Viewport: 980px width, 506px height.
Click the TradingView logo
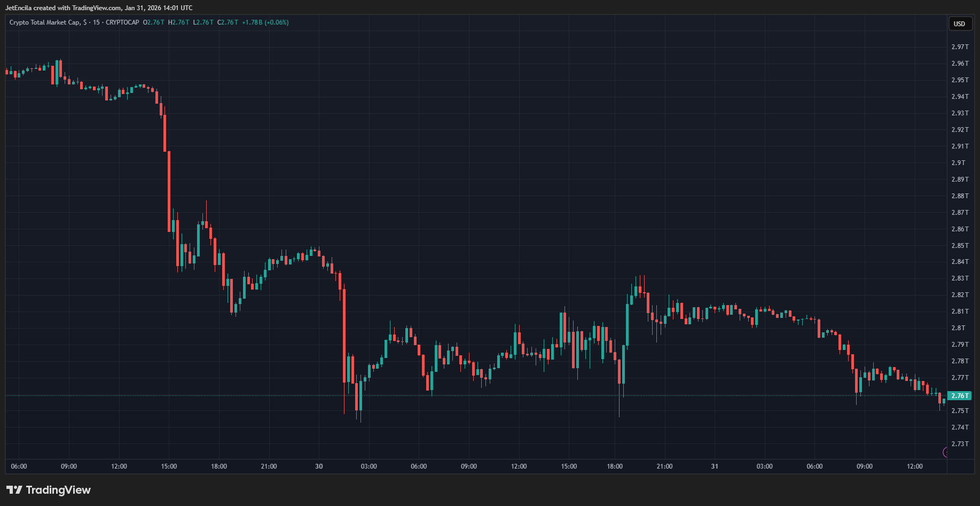tap(48, 489)
